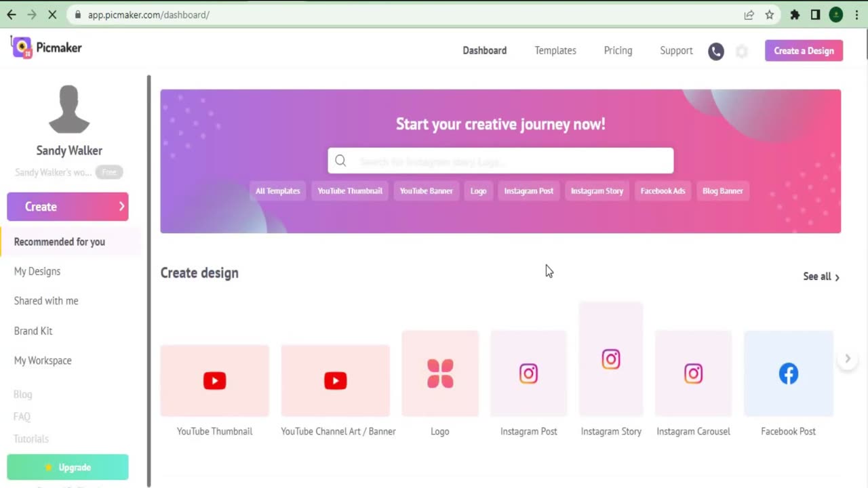Image resolution: width=868 pixels, height=488 pixels.
Task: Click the browser forward arrow
Action: coord(32,14)
